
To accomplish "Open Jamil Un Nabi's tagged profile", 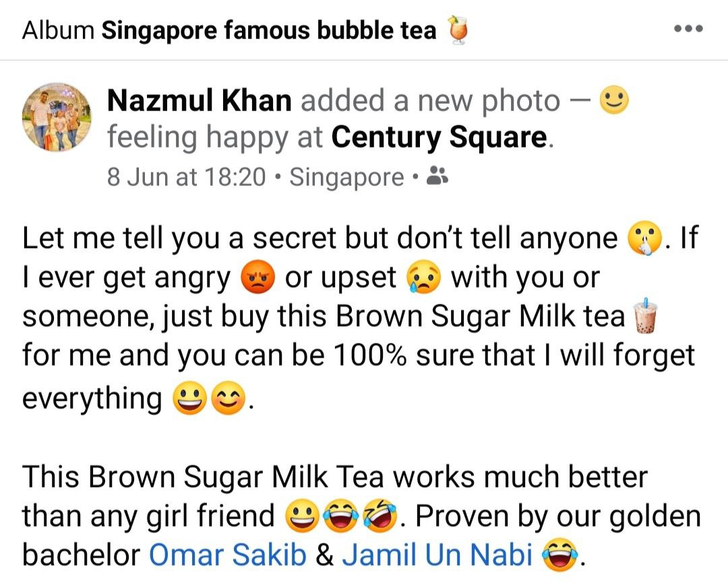I will tap(437, 554).
